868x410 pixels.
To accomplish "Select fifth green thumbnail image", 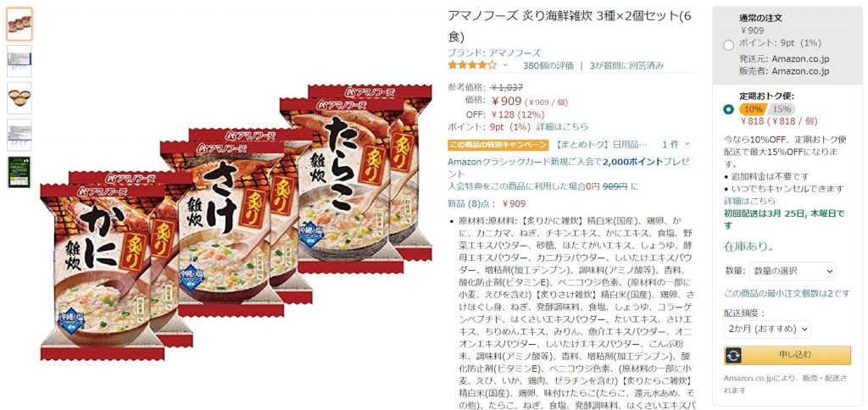I will click(x=19, y=172).
